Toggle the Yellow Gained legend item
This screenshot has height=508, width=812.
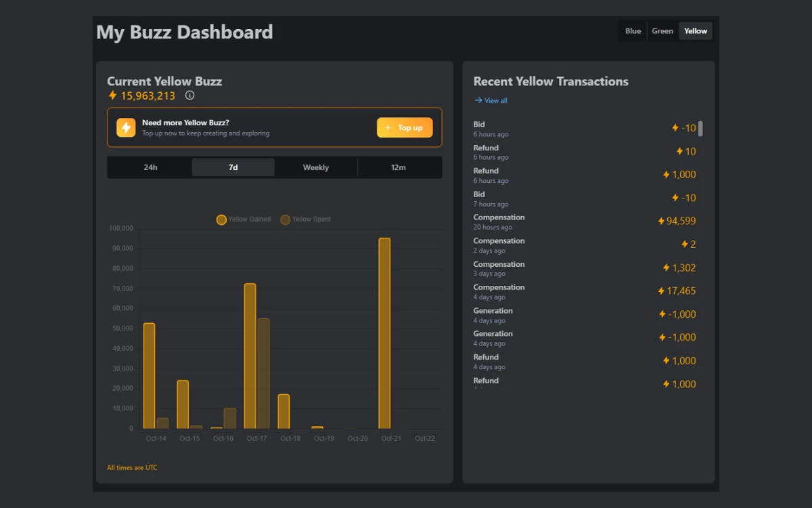[x=244, y=219]
